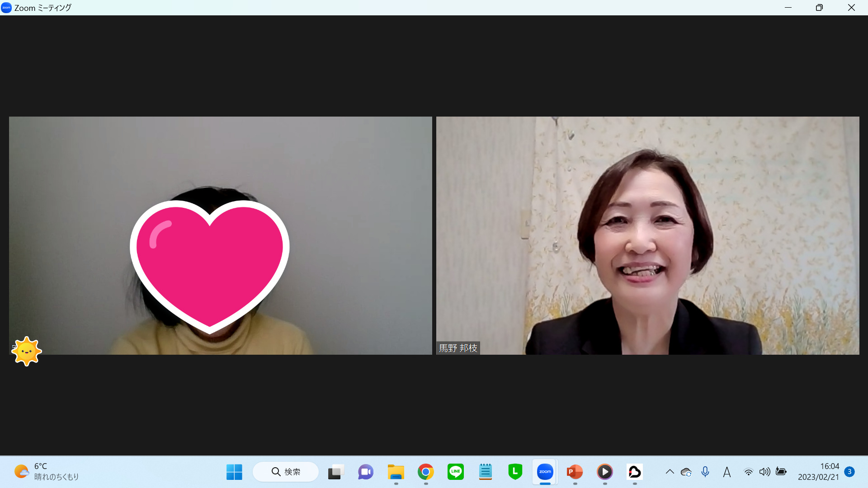The image size is (868, 488).
Task: Open the Notepad taskbar icon
Action: coord(485,472)
